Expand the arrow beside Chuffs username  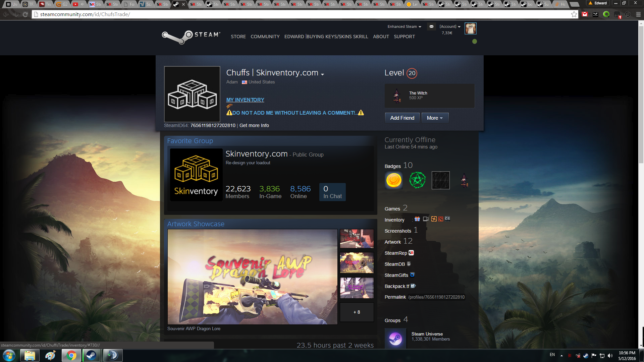pos(323,74)
